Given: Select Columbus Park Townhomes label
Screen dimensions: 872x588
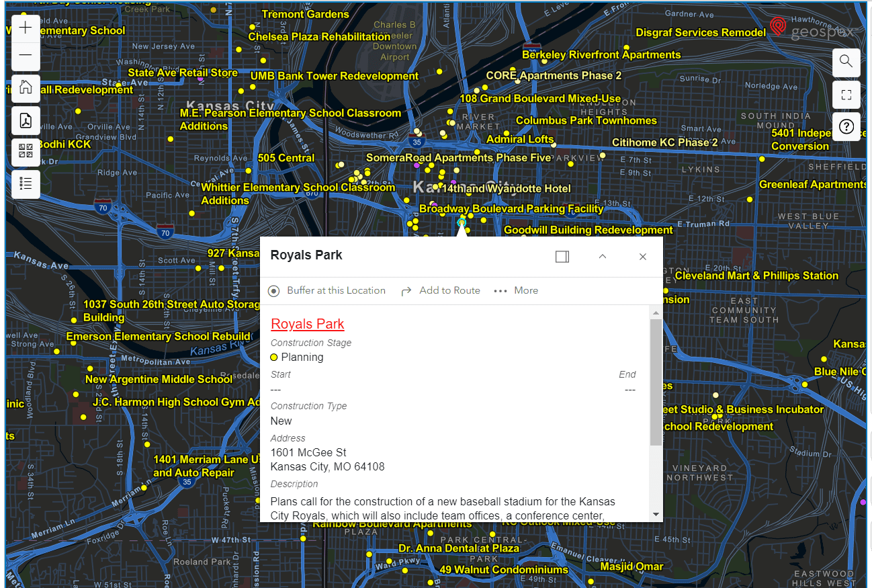Looking at the screenshot, I should 586,120.
